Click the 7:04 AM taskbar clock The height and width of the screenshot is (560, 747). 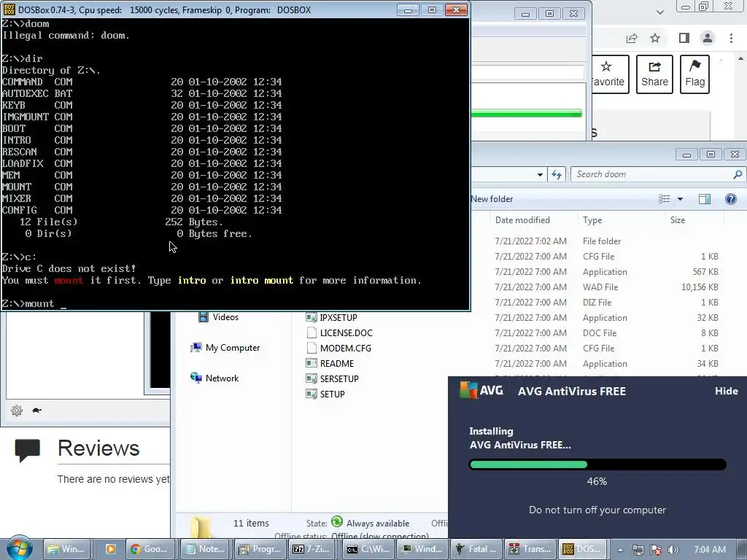(x=710, y=550)
